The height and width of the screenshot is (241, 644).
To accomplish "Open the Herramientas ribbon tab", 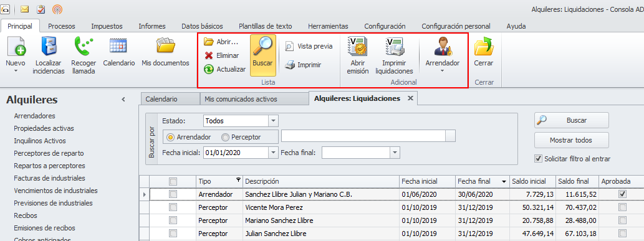I will [x=328, y=26].
